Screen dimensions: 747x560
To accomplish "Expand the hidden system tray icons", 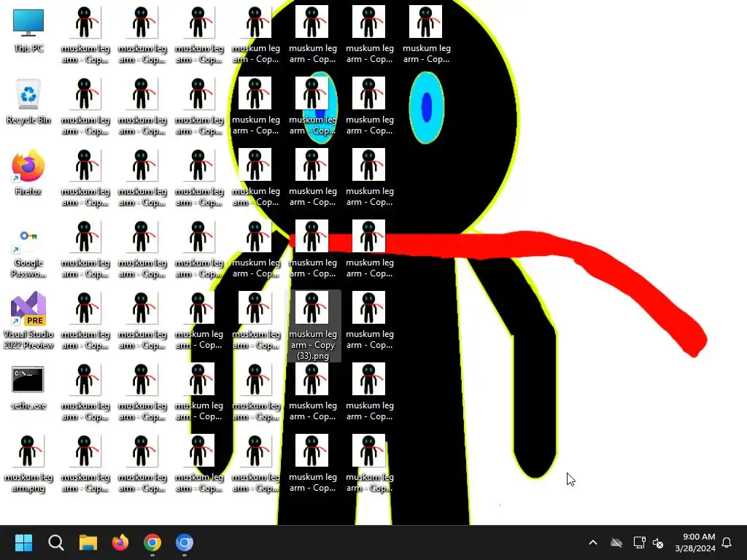I will click(x=593, y=542).
